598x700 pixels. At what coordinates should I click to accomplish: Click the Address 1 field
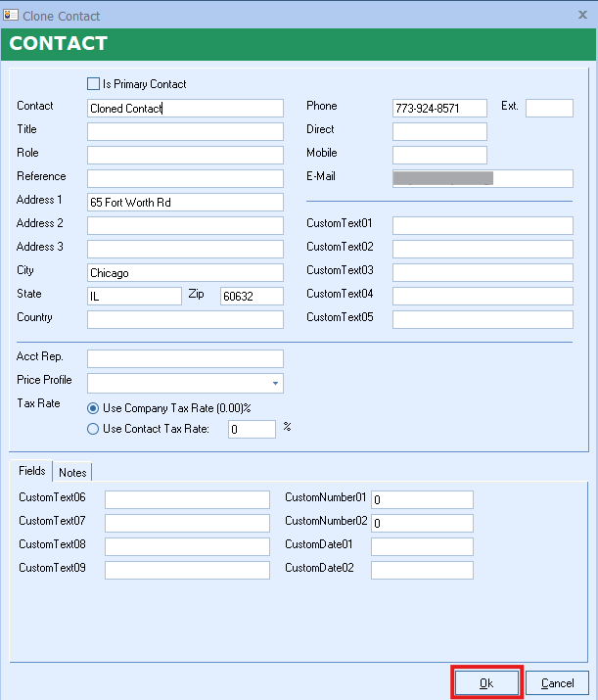(185, 203)
